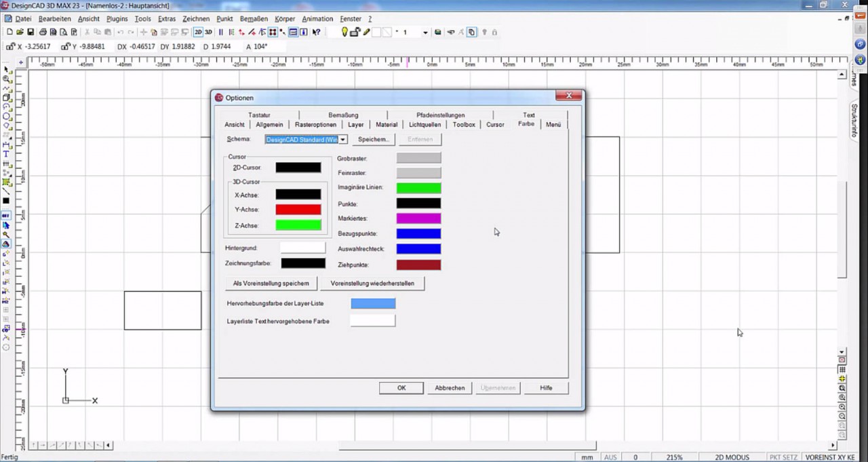Viewport: 868px width, 462px height.
Task: Click Als Voreinstellung speichern
Action: coord(271,283)
